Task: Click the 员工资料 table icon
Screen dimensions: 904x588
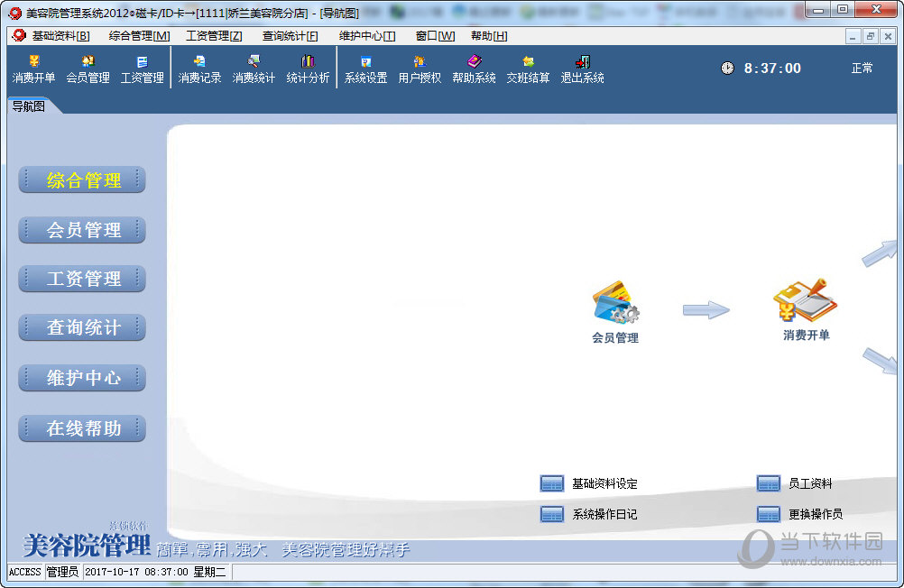Action: tap(769, 483)
